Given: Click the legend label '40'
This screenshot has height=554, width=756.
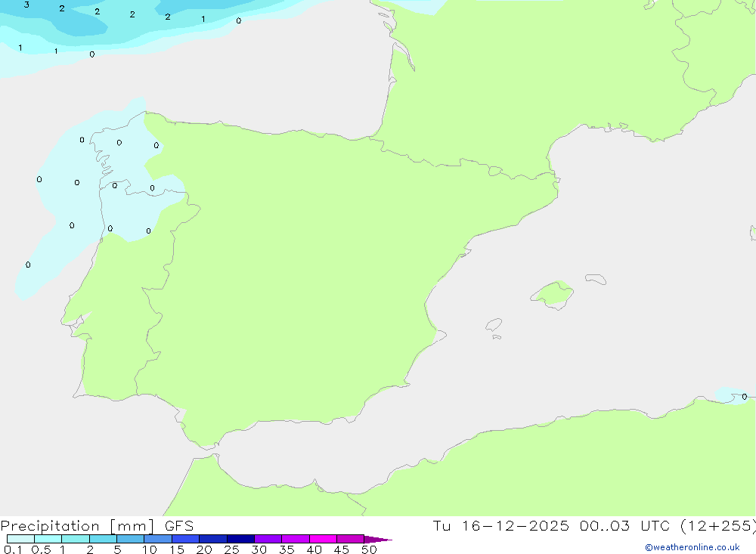Looking at the screenshot, I should pyautogui.click(x=314, y=549).
